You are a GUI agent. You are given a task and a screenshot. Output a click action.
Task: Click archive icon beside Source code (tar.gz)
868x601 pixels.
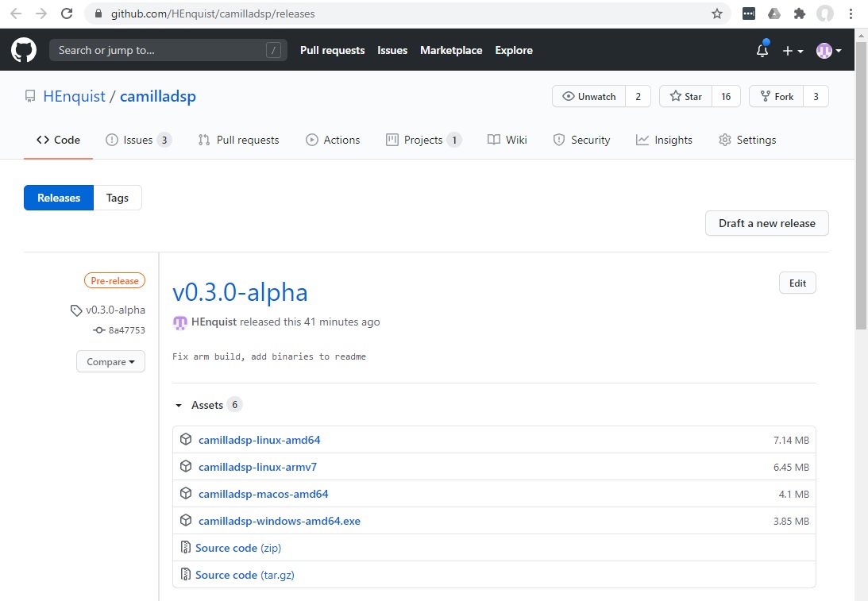click(x=186, y=575)
